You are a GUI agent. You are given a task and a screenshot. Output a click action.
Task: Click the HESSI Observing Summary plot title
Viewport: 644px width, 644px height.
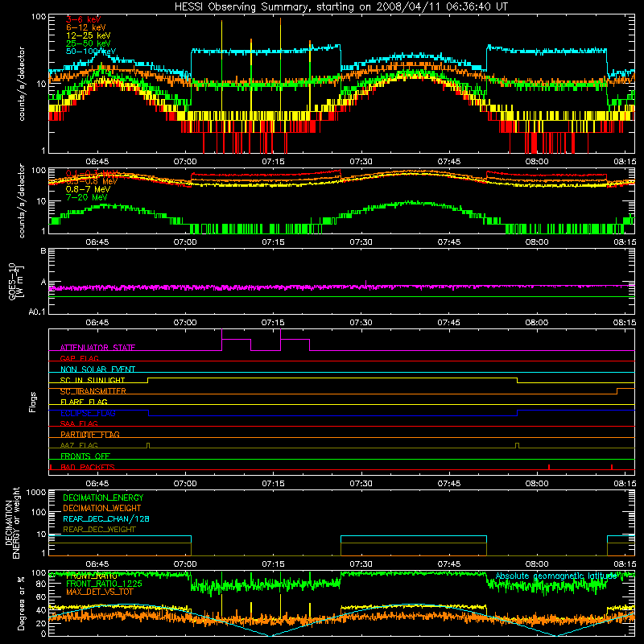(x=341, y=7)
